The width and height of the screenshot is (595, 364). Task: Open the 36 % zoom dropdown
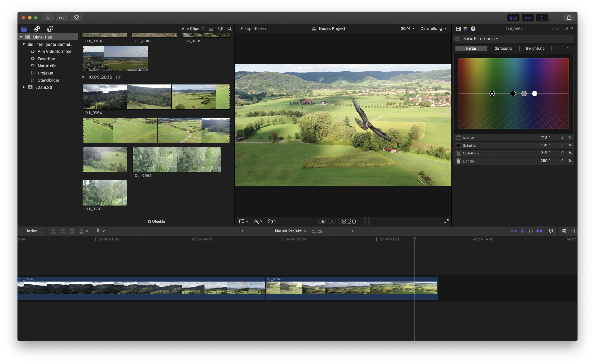coord(407,28)
